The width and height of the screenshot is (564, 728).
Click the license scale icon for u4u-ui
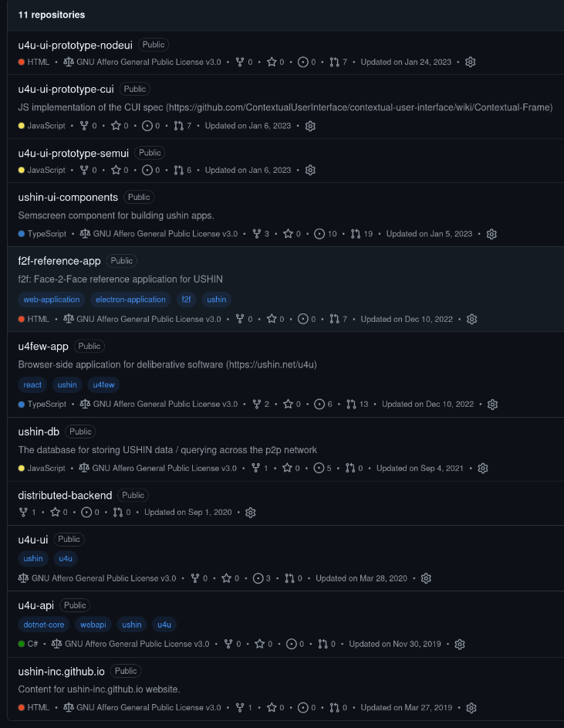[23, 578]
